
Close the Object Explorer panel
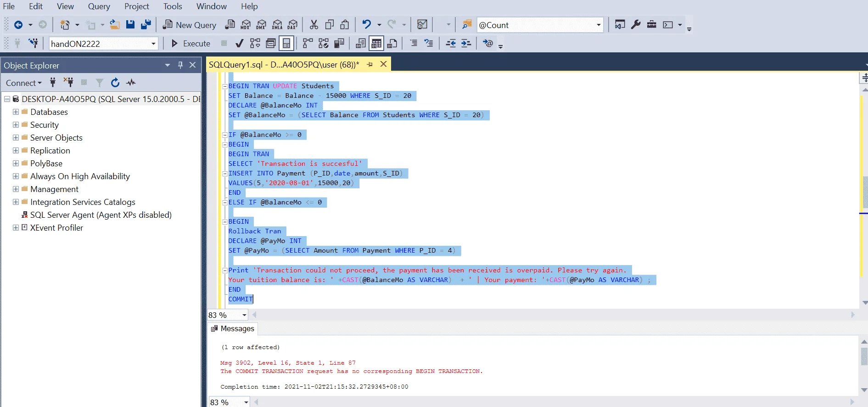coord(193,65)
